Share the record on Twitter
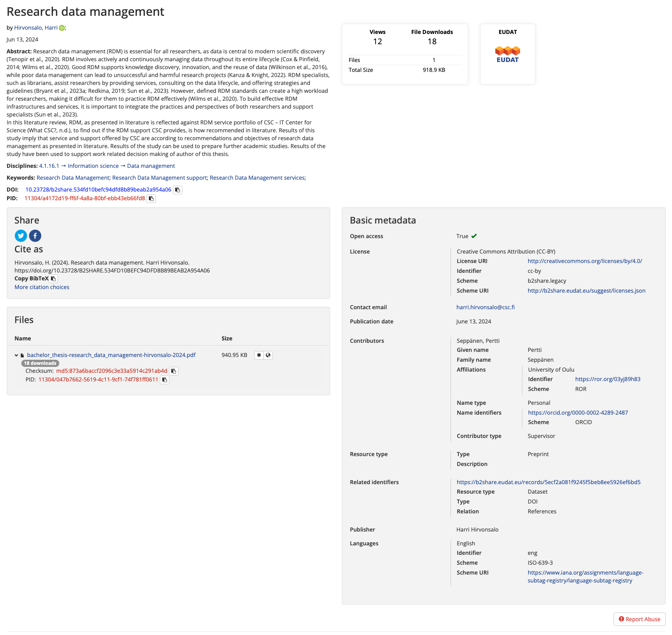Screen dimensions: 672x635 [x=21, y=236]
